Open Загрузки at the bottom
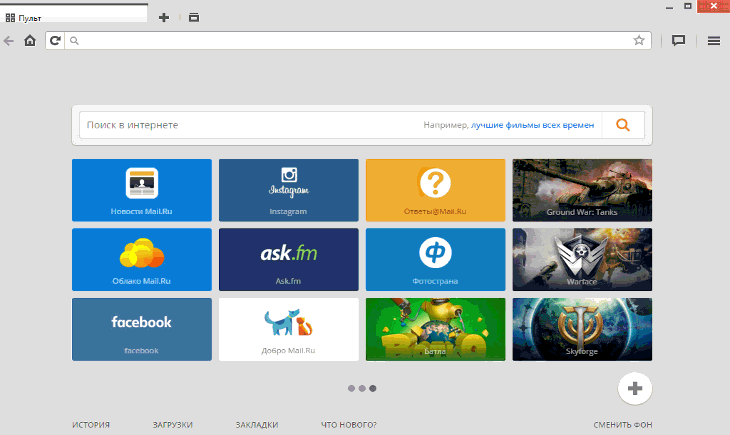The width and height of the screenshot is (730, 435). (x=172, y=425)
